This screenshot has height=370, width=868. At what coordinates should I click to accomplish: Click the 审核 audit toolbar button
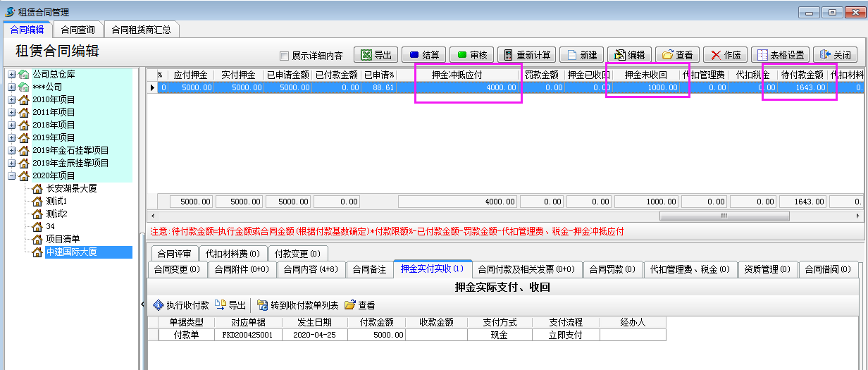(x=471, y=55)
